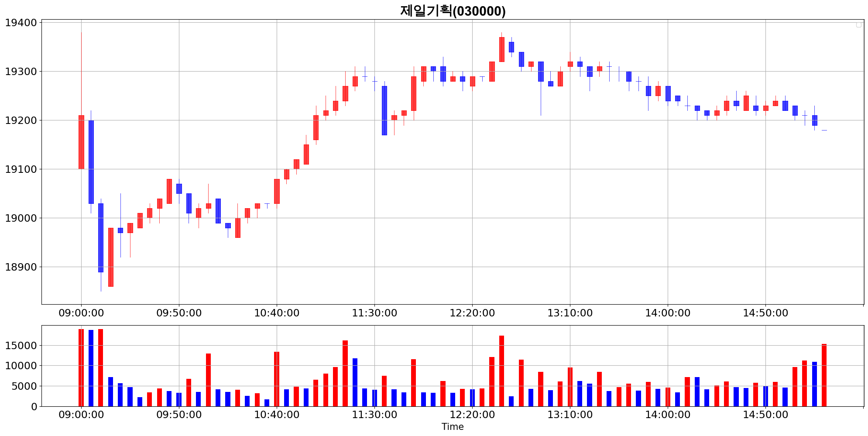Click the 19200 price axis label

(21, 120)
